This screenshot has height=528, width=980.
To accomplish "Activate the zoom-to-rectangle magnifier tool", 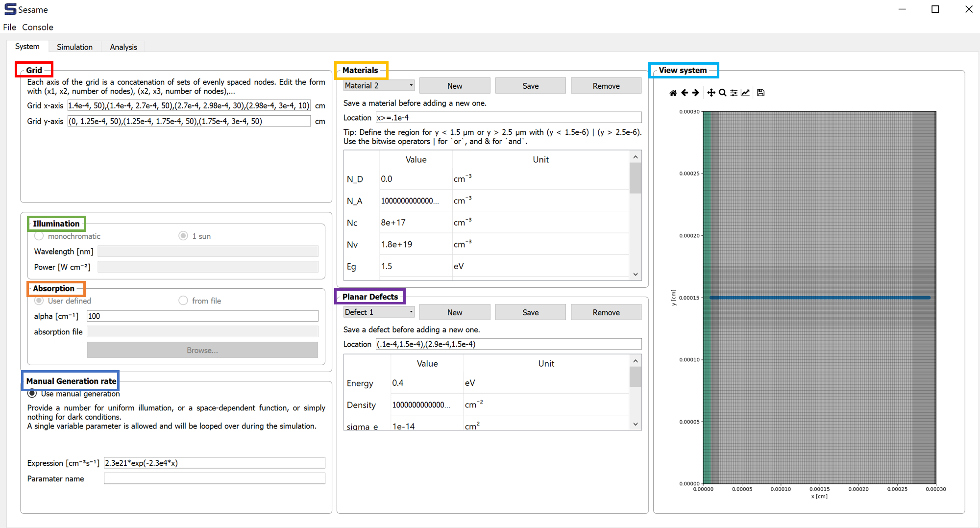I will pos(722,93).
